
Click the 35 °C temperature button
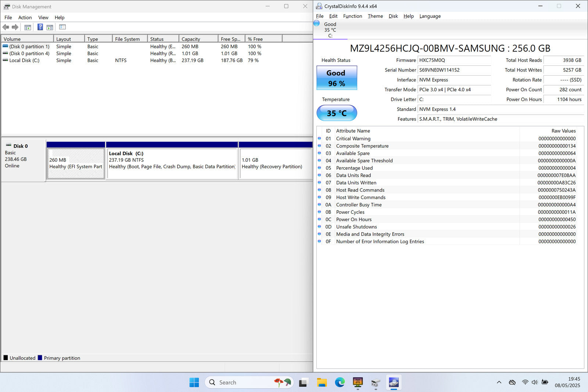(x=337, y=113)
